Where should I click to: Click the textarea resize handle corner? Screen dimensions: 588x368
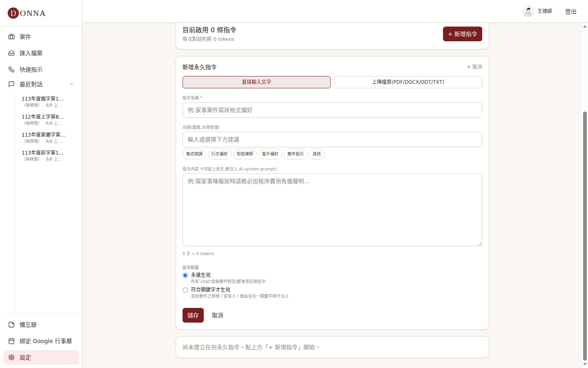pyautogui.click(x=480, y=244)
